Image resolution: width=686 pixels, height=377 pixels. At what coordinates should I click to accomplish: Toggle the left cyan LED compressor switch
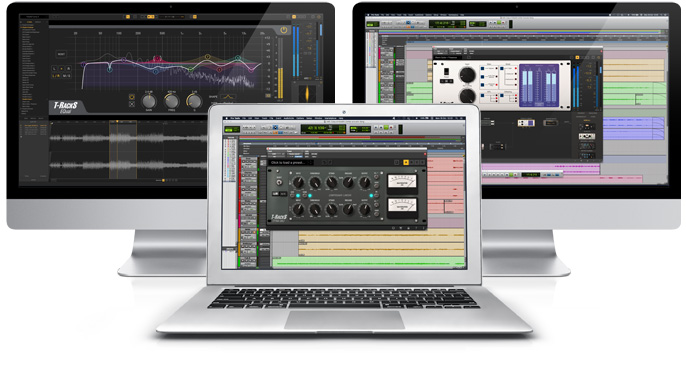pos(298,195)
